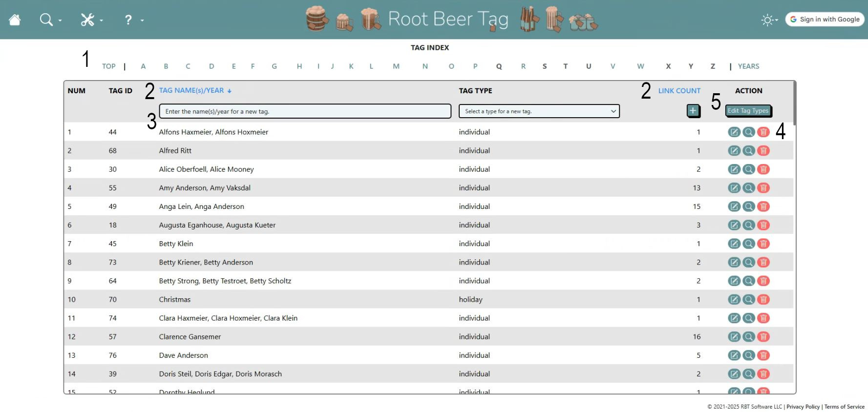868x412 pixels.
Task: Open the tools wrench menu
Action: [88, 20]
